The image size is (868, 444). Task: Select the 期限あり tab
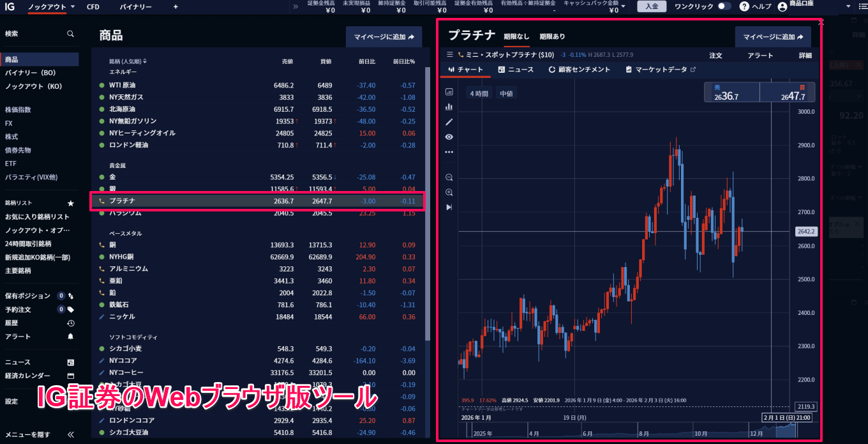point(553,36)
